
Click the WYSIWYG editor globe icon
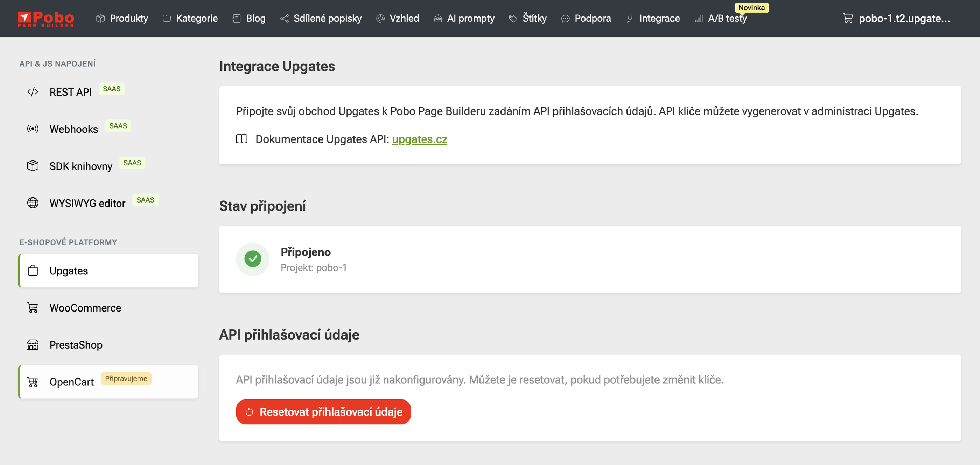point(33,203)
